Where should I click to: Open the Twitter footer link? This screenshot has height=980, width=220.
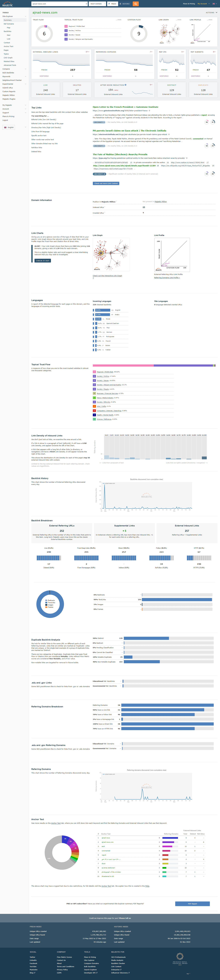(x=32, y=957)
